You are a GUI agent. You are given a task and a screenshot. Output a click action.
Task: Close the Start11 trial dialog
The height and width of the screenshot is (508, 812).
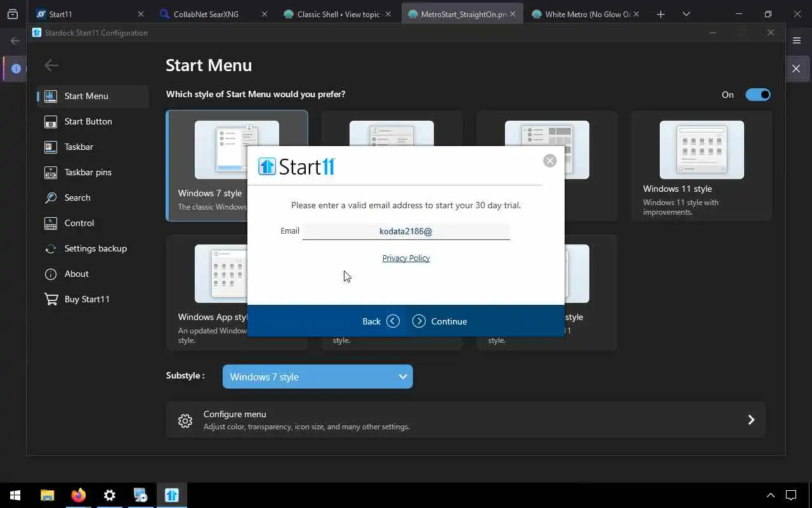pos(550,161)
